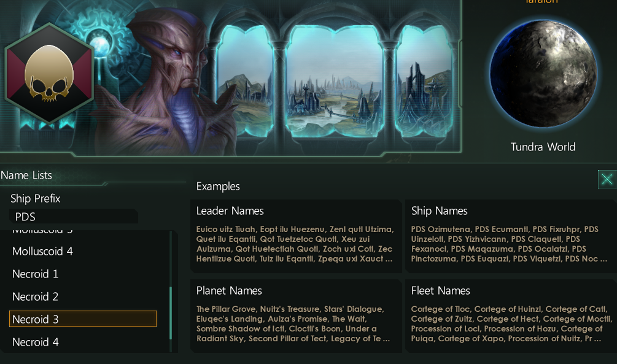Click the skull empire emblem icon

(49, 74)
